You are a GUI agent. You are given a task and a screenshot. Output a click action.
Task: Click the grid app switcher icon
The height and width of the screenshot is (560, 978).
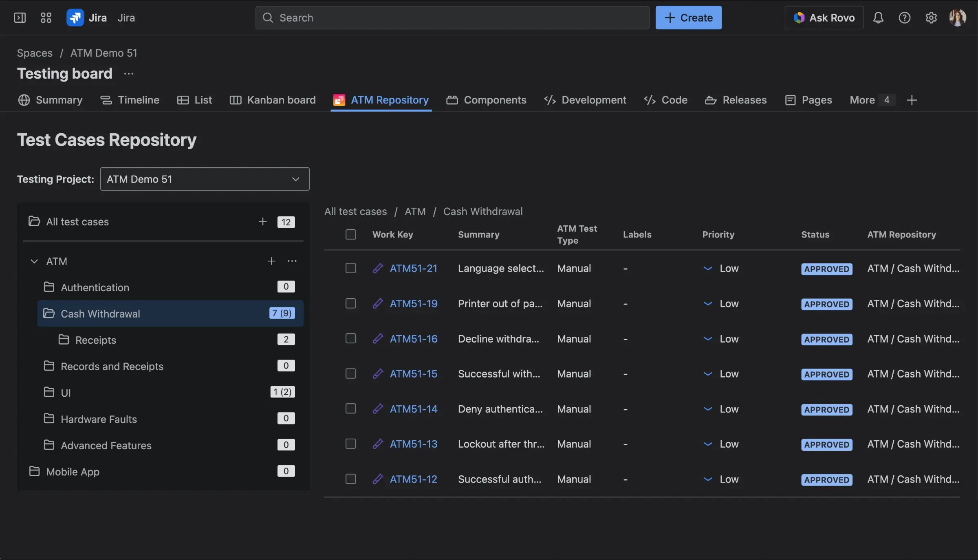tap(46, 18)
